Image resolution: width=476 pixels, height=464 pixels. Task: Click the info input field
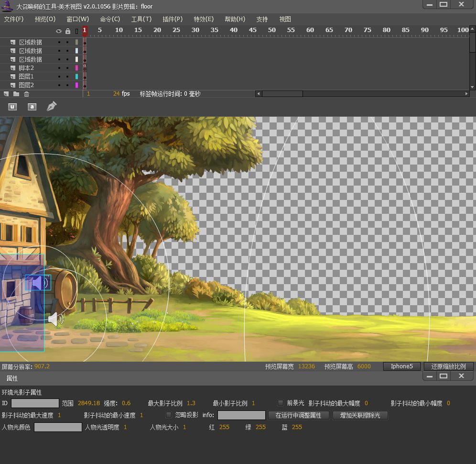(x=242, y=415)
